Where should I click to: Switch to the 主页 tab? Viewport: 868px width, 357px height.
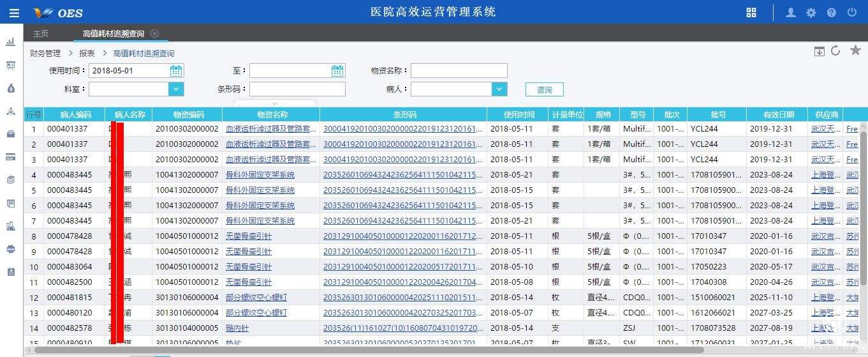click(x=41, y=33)
